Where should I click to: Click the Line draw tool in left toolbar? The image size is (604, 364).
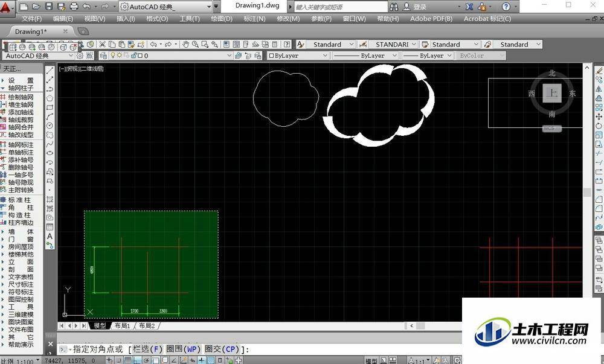50,71
